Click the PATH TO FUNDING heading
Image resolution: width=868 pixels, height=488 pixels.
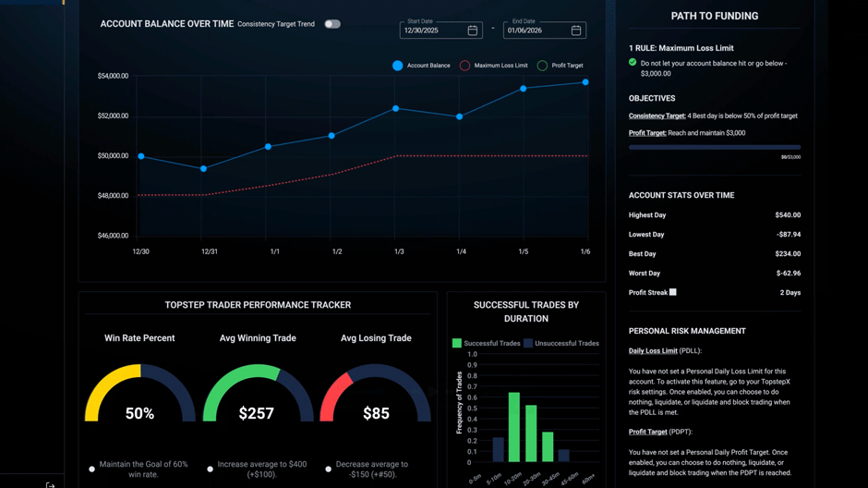pos(715,16)
